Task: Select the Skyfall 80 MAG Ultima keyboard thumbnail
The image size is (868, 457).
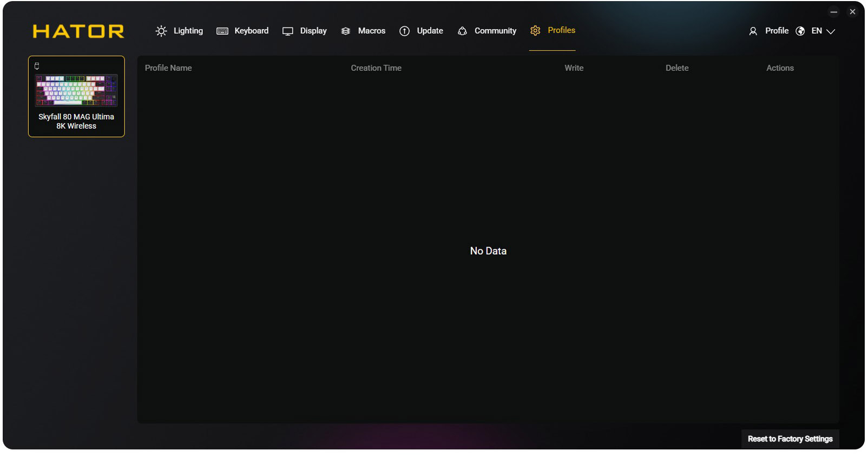Action: pos(76,90)
